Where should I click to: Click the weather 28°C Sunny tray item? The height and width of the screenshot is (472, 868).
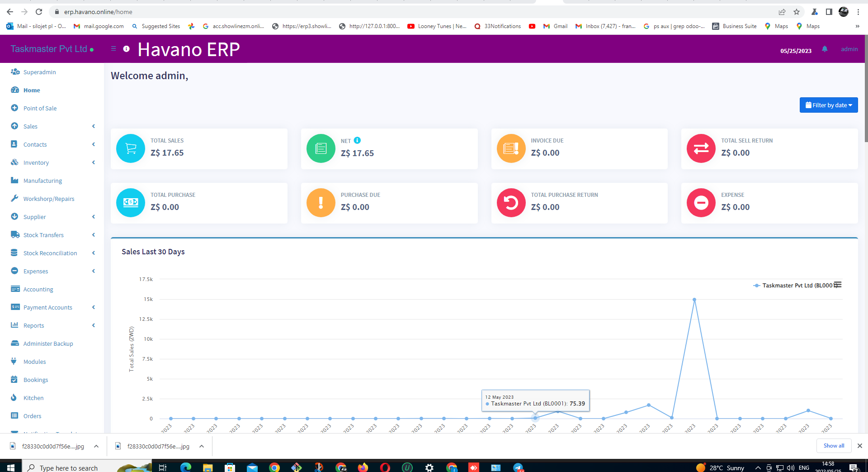tap(721, 467)
